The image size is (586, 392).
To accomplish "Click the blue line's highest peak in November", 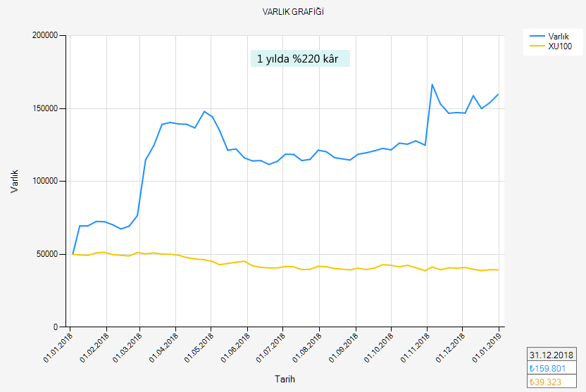I will [x=432, y=84].
